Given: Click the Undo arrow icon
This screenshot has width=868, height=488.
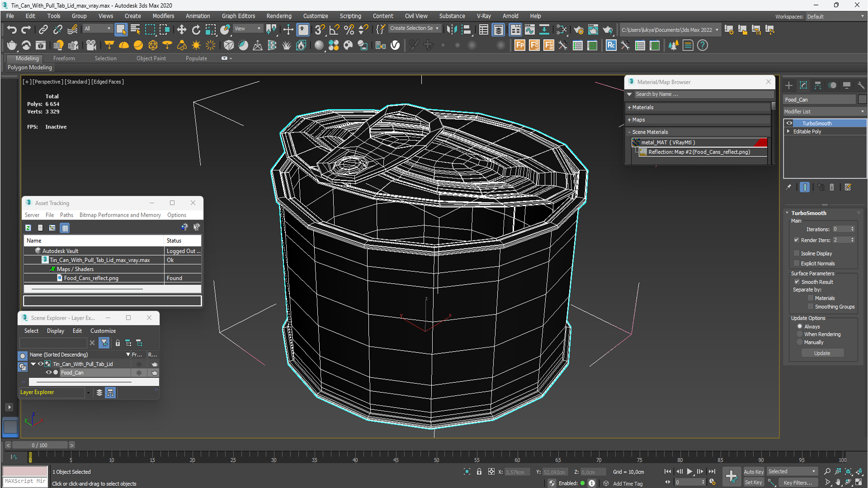Looking at the screenshot, I should click(x=12, y=30).
